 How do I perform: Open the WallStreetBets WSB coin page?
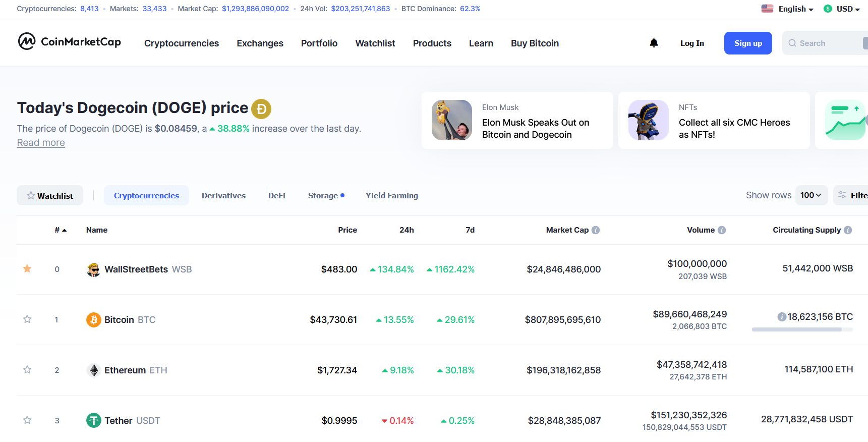148,269
